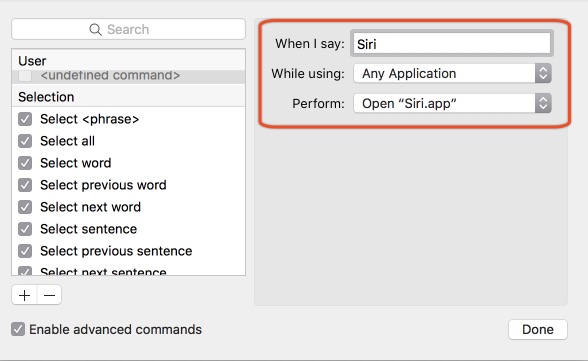Click the Perform dropdown stepper arrows
588x361 pixels.
[x=543, y=103]
